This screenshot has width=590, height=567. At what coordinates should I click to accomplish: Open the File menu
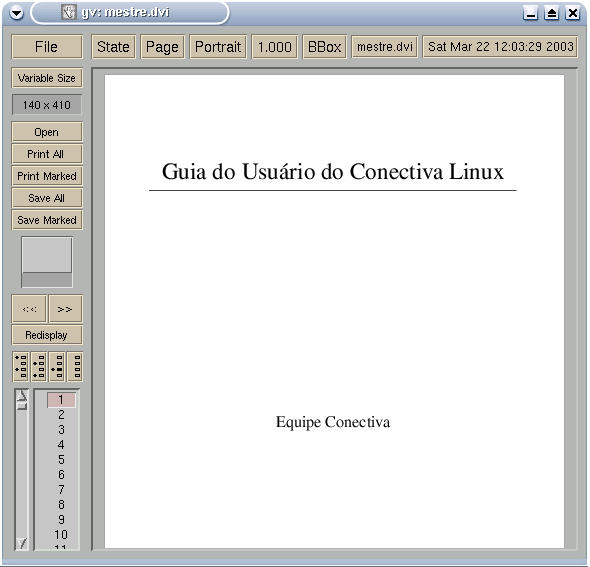(47, 47)
